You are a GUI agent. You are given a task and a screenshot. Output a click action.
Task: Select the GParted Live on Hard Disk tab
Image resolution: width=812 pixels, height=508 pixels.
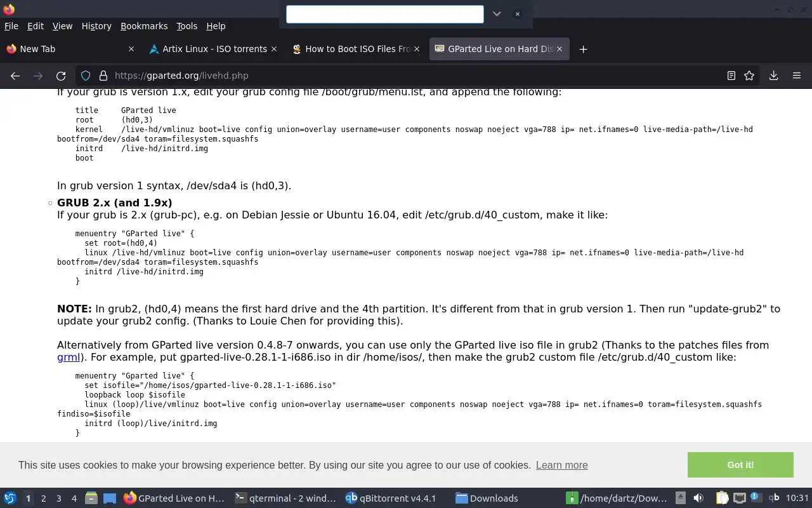[x=499, y=49]
